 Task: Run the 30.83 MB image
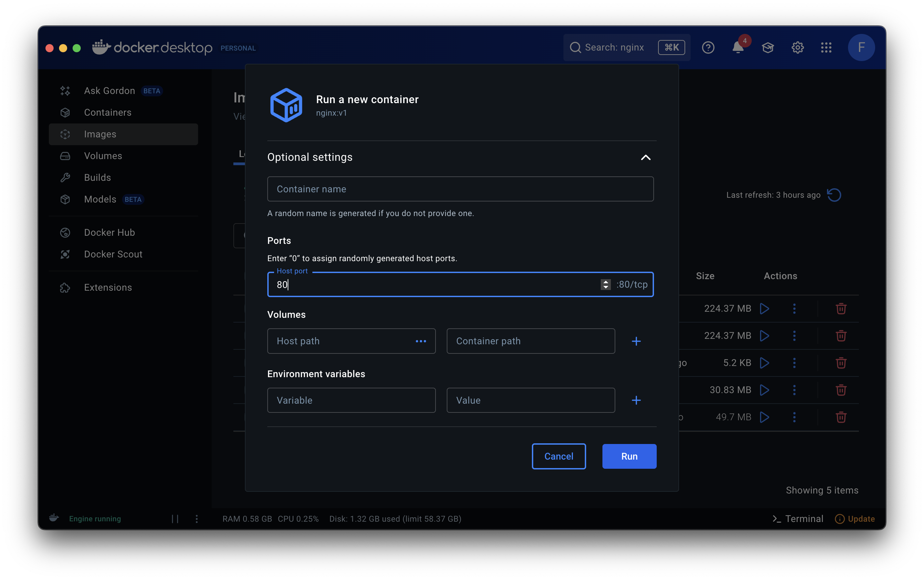[765, 390]
